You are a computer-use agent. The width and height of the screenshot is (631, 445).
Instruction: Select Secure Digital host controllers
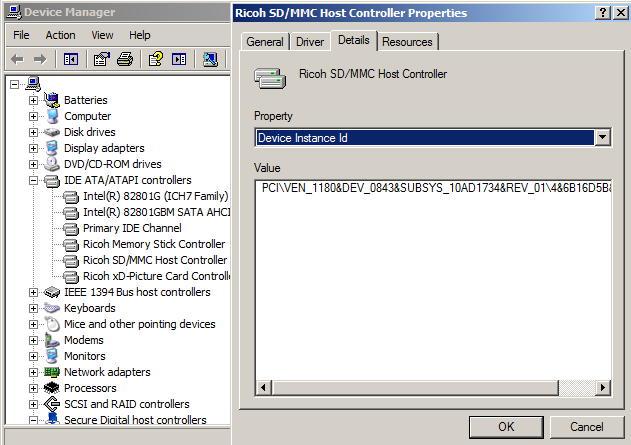click(135, 420)
